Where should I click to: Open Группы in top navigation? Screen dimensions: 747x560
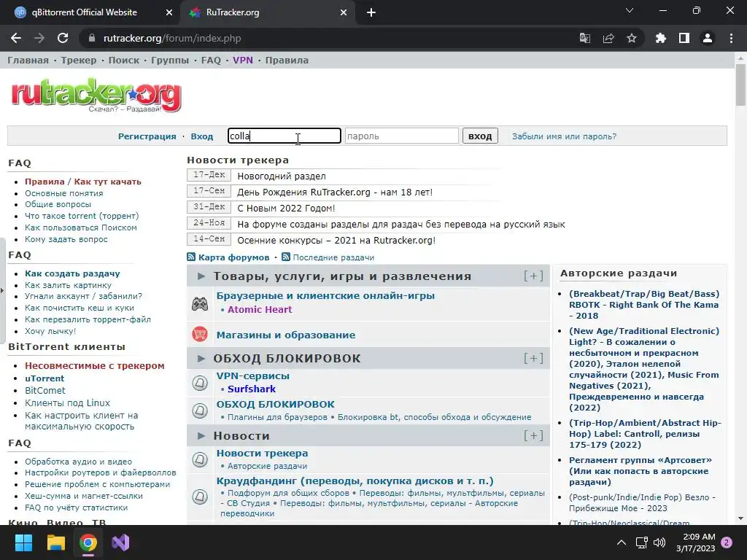click(170, 60)
